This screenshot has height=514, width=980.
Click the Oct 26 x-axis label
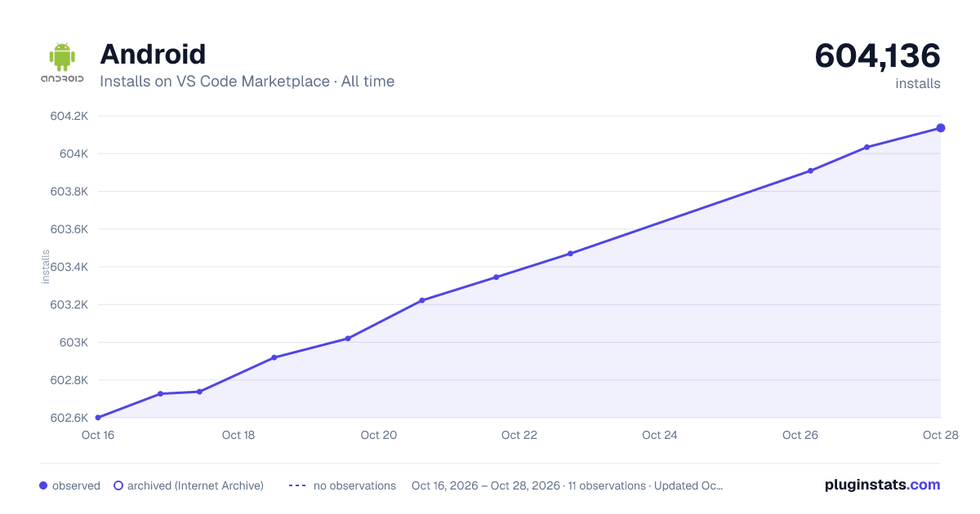(800, 435)
